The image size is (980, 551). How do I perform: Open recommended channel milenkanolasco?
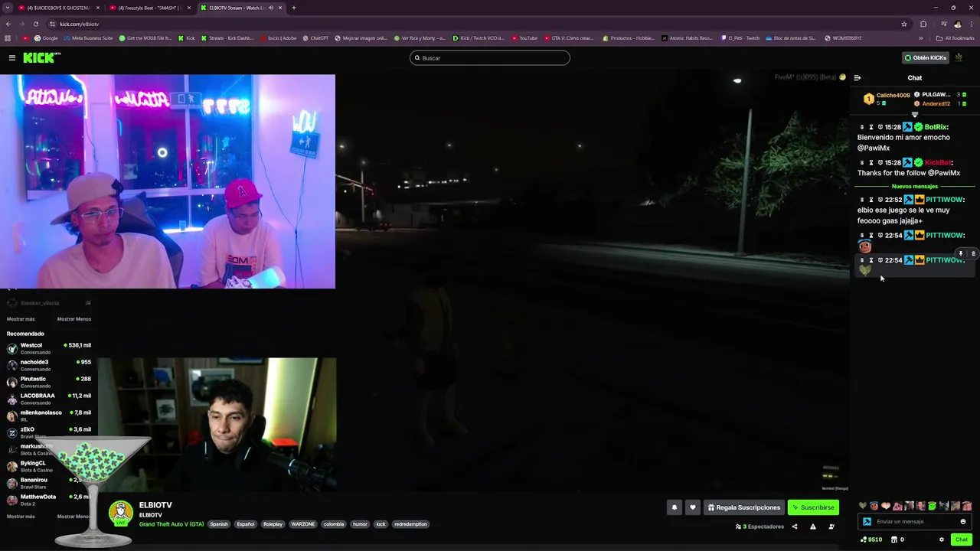48,416
